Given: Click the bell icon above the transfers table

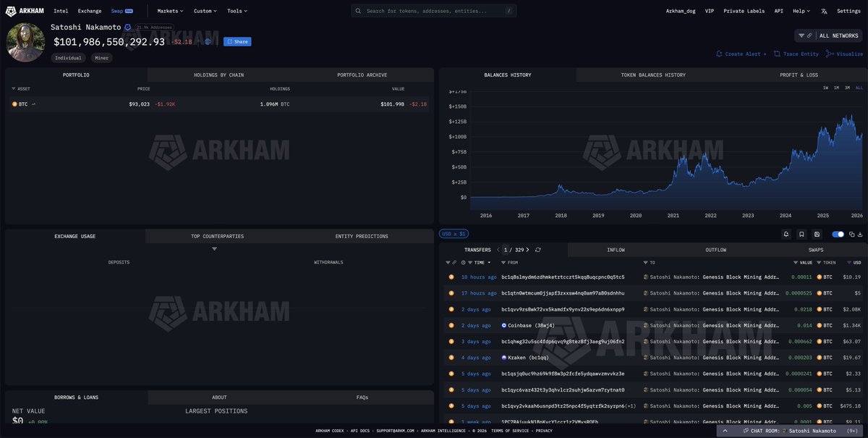Looking at the screenshot, I should pos(786,234).
